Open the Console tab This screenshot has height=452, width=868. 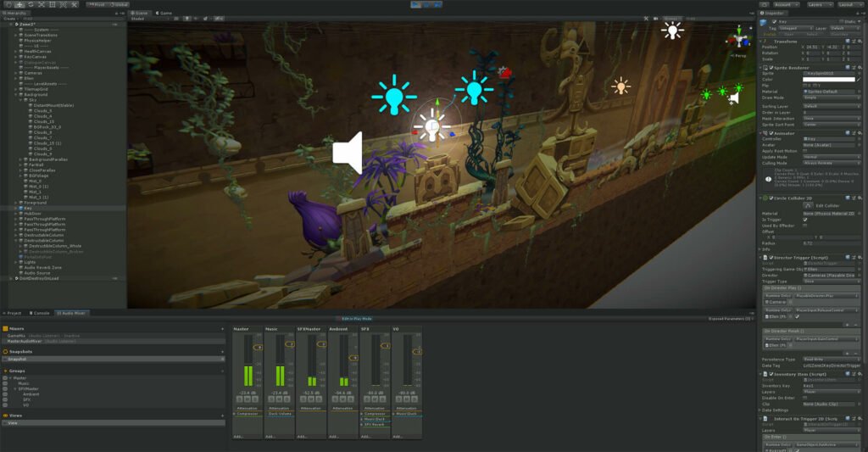(41, 313)
